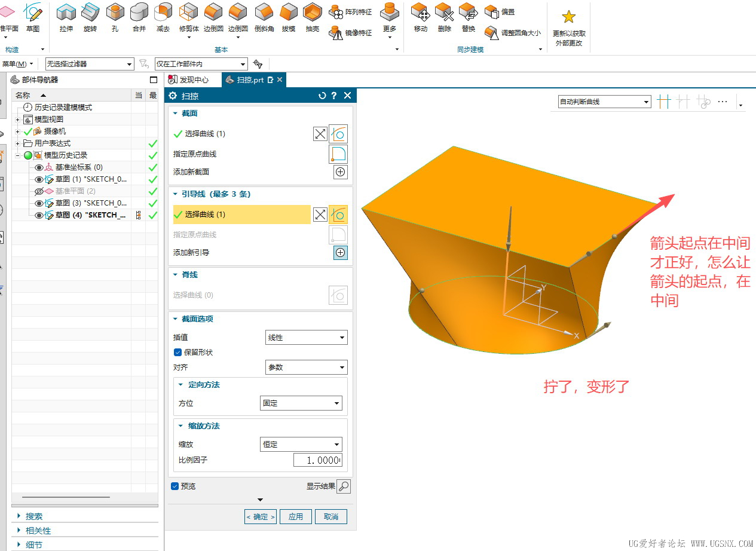This screenshot has width=756, height=551.
Task: Select the 修剪体 (Trim Body) tool
Action: pos(188,17)
